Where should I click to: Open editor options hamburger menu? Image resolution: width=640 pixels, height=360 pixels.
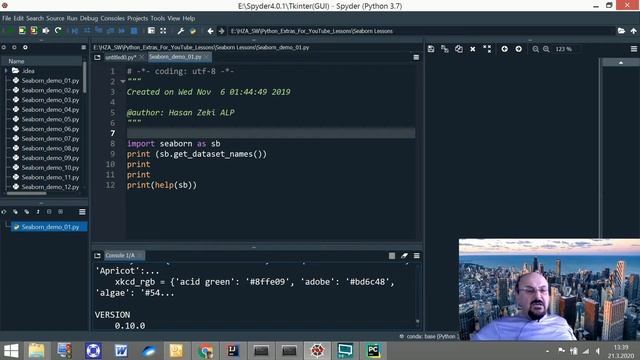416,57
